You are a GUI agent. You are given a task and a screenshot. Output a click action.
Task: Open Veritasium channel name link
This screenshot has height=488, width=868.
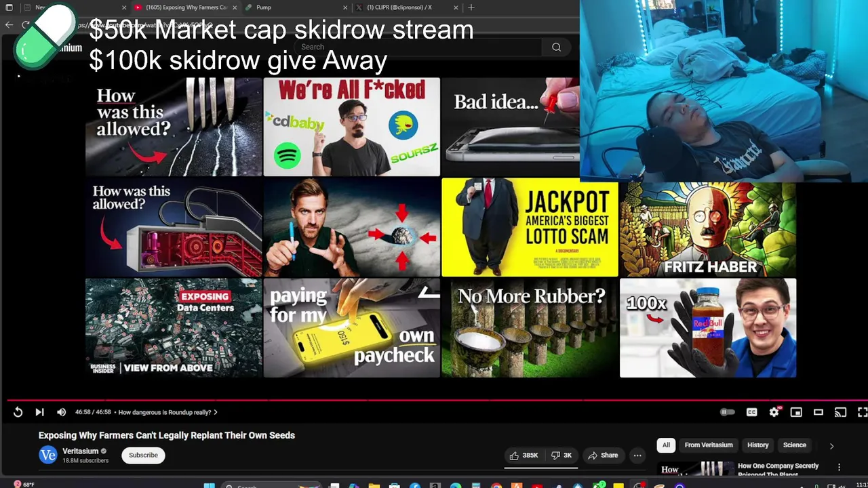(80, 451)
